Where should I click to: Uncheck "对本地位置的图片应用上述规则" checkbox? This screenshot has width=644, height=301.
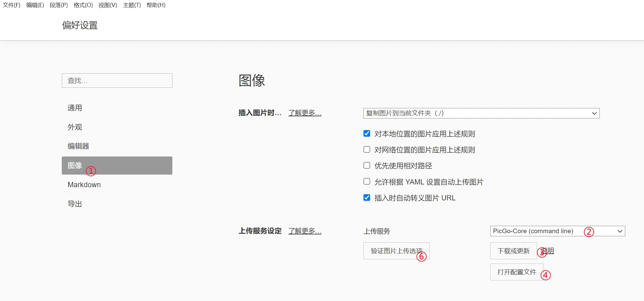click(367, 133)
